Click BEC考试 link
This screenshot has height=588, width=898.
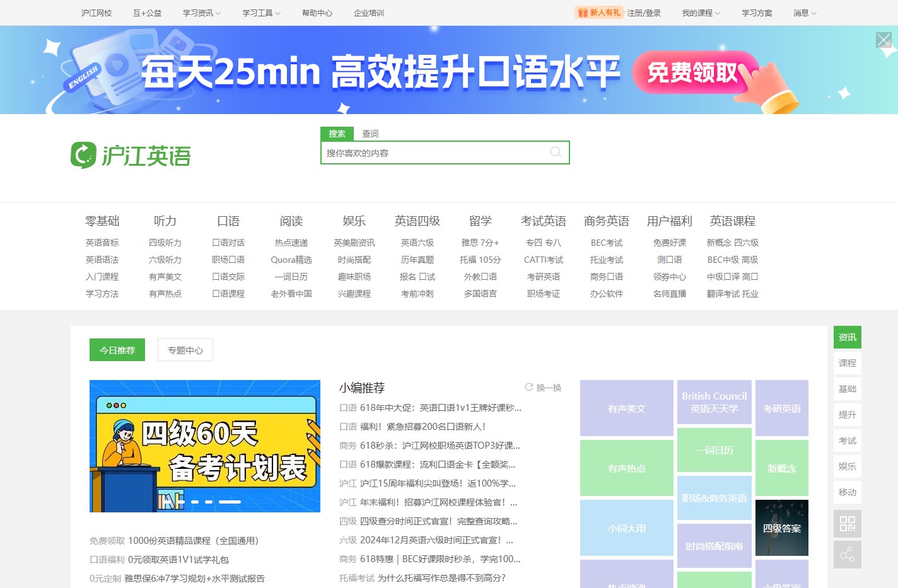[x=607, y=243]
